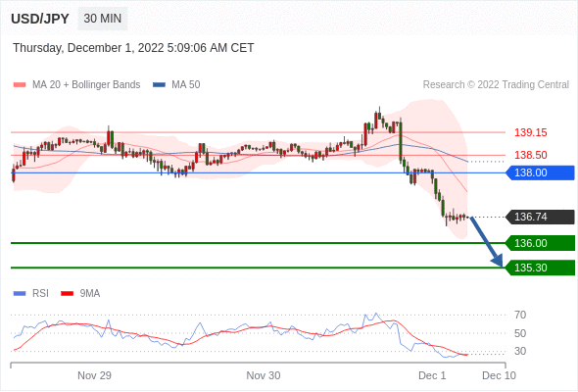Click the Dec 1 axis date label
This screenshot has width=578, height=392.
pos(432,375)
